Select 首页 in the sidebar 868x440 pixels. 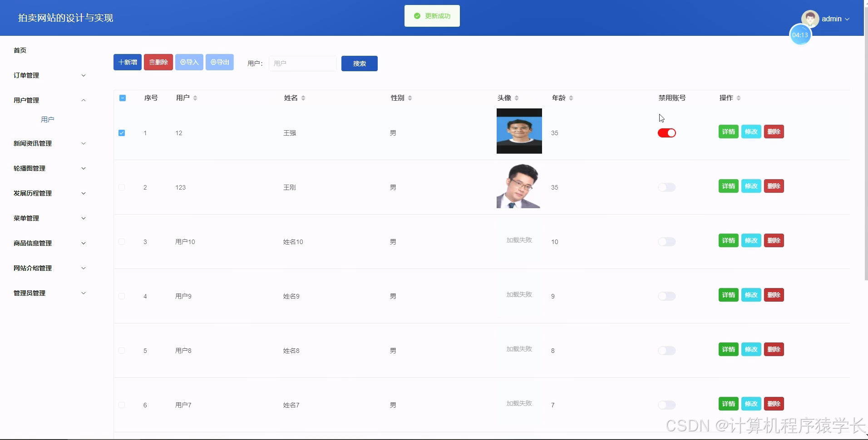pyautogui.click(x=20, y=50)
